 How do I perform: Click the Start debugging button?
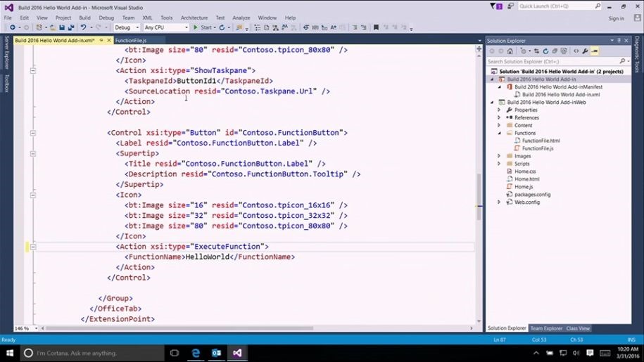pos(203,27)
